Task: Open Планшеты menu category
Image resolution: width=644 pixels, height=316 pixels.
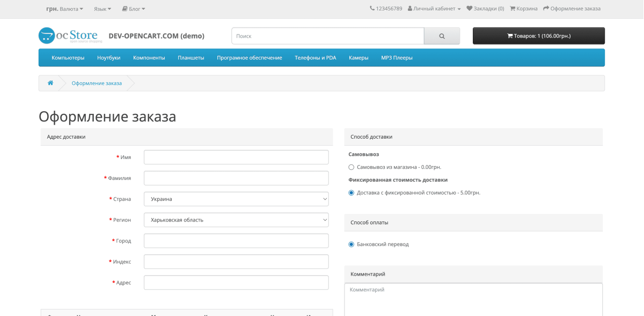Action: coord(191,58)
